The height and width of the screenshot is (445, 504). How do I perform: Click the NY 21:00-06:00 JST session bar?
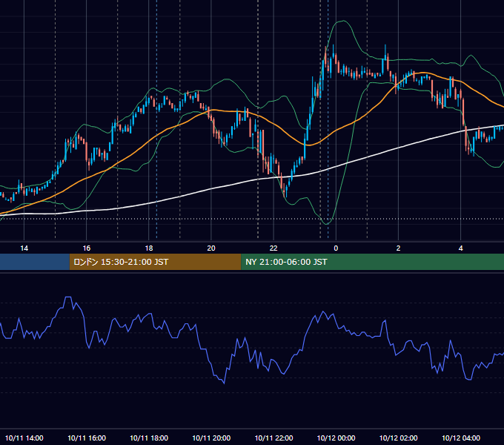pyautogui.click(x=373, y=262)
